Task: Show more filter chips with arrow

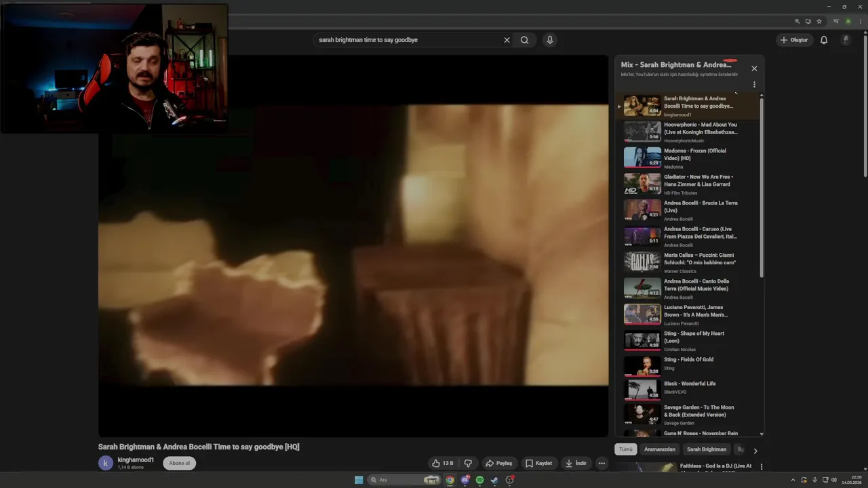Action: click(x=755, y=451)
